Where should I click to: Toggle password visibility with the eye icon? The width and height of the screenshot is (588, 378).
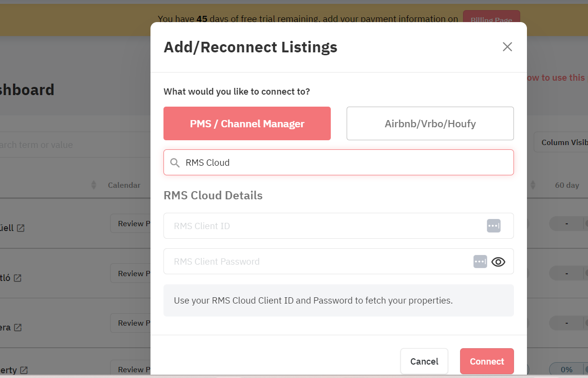tap(498, 261)
